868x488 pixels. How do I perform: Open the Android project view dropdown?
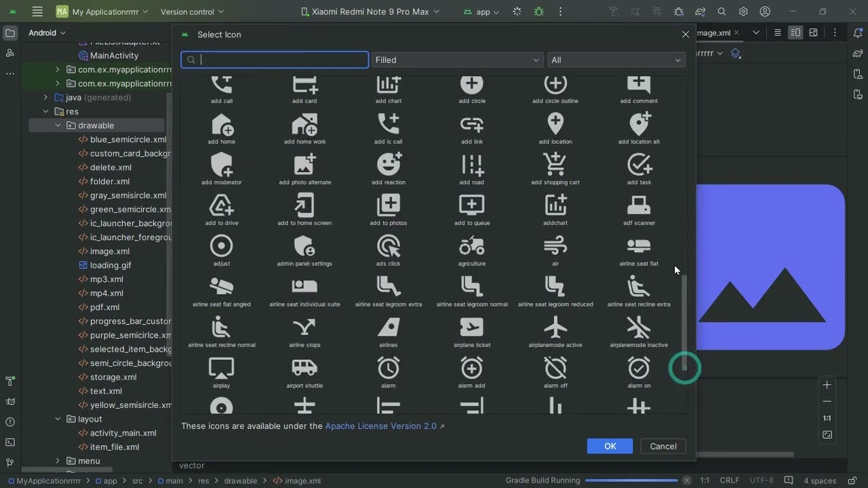click(47, 33)
